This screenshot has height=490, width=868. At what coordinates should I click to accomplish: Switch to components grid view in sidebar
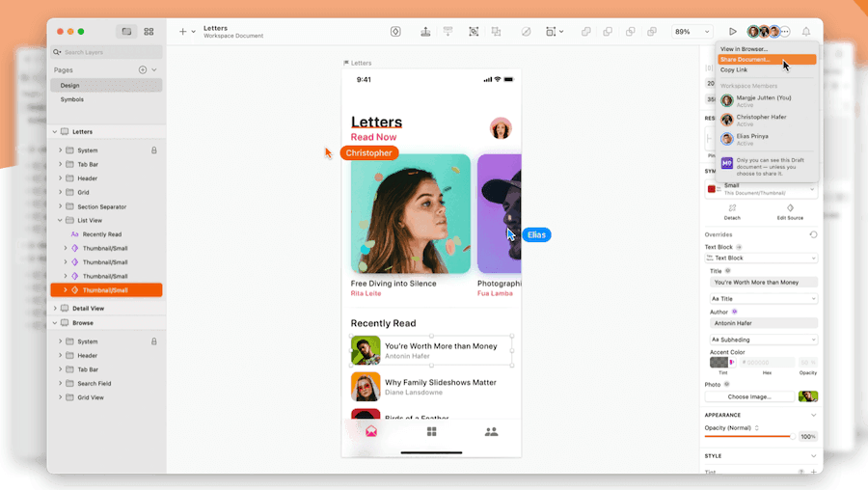coord(149,32)
